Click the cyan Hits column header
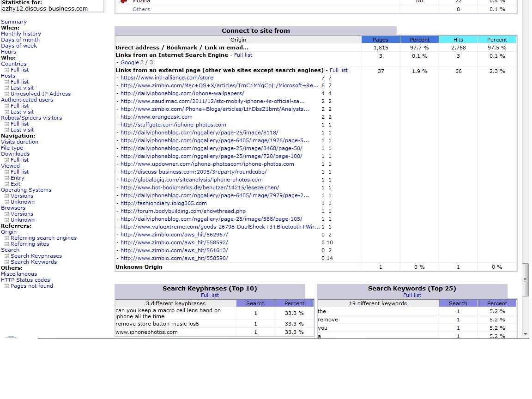 (x=458, y=40)
